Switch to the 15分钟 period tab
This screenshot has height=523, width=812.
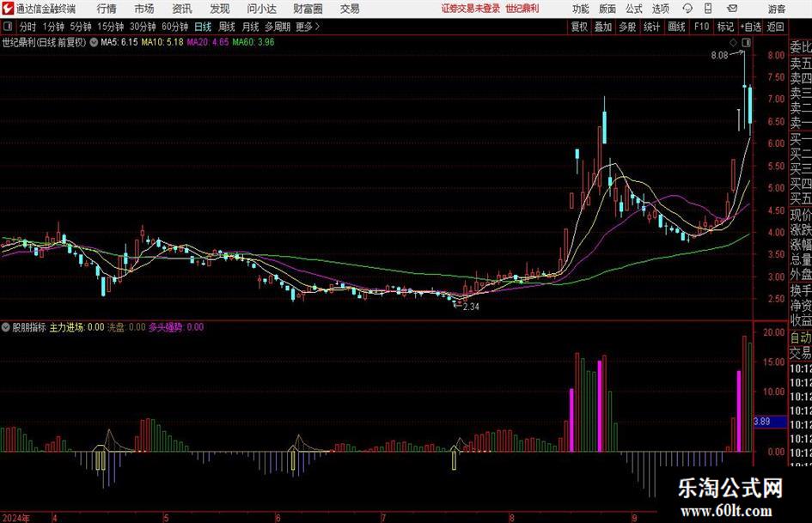(111, 27)
